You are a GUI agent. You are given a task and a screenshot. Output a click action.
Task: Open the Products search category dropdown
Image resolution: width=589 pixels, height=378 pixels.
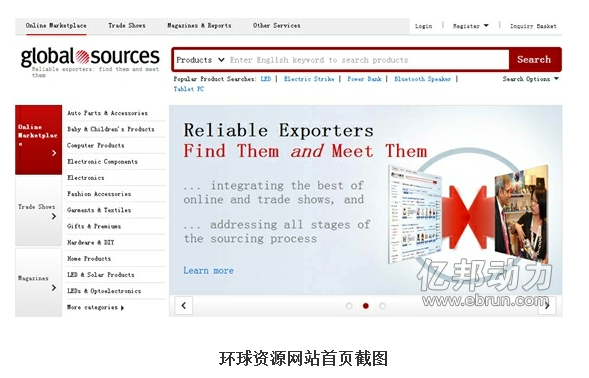tap(200, 60)
